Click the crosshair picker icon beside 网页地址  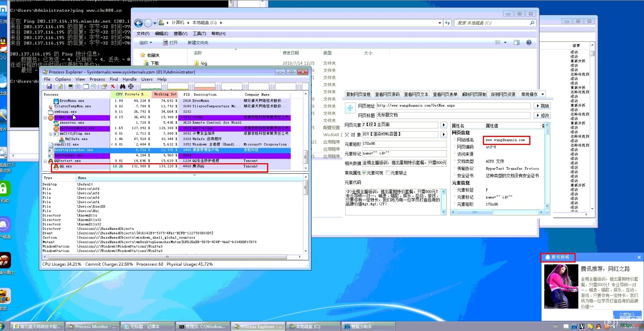(350, 108)
